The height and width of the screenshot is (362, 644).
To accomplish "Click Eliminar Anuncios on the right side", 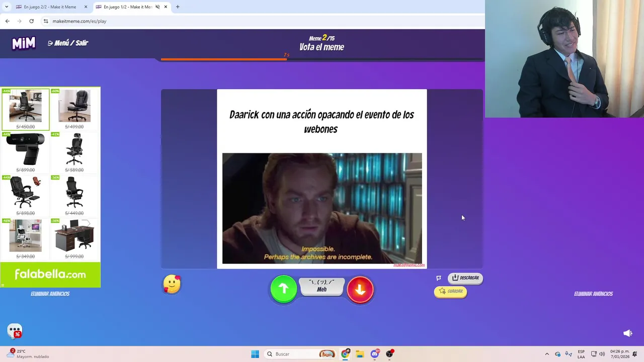I will tap(593, 294).
